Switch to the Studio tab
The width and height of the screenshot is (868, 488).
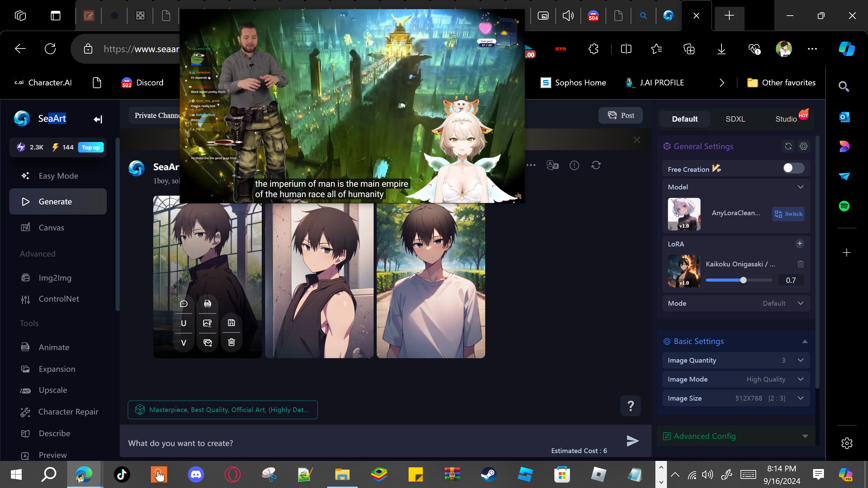(786, 119)
